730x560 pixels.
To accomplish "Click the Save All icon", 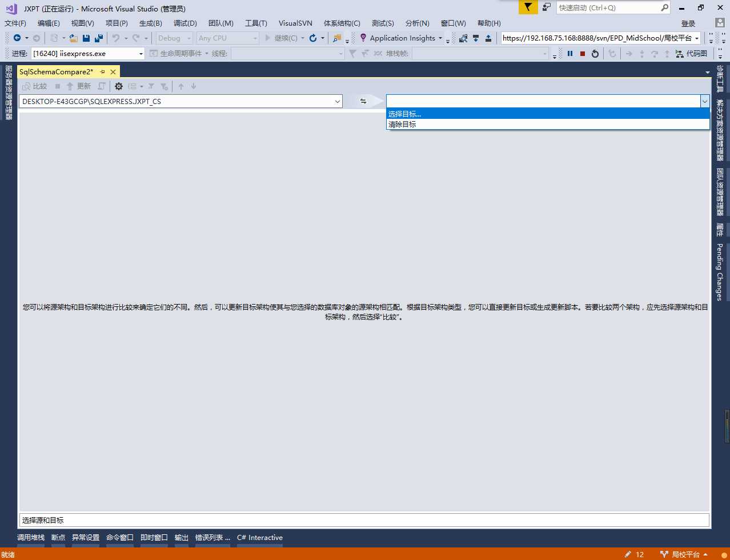I will 99,38.
